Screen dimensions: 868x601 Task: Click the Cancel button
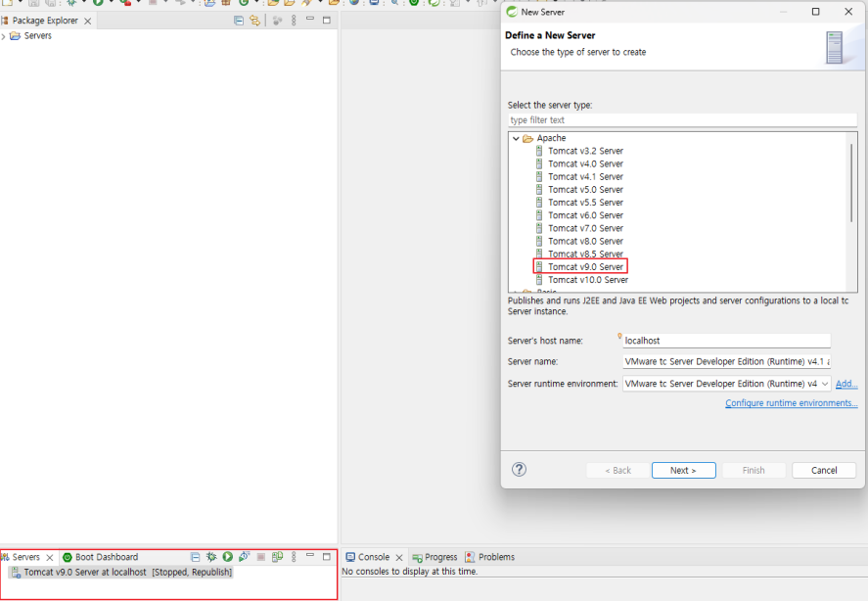[x=824, y=470]
